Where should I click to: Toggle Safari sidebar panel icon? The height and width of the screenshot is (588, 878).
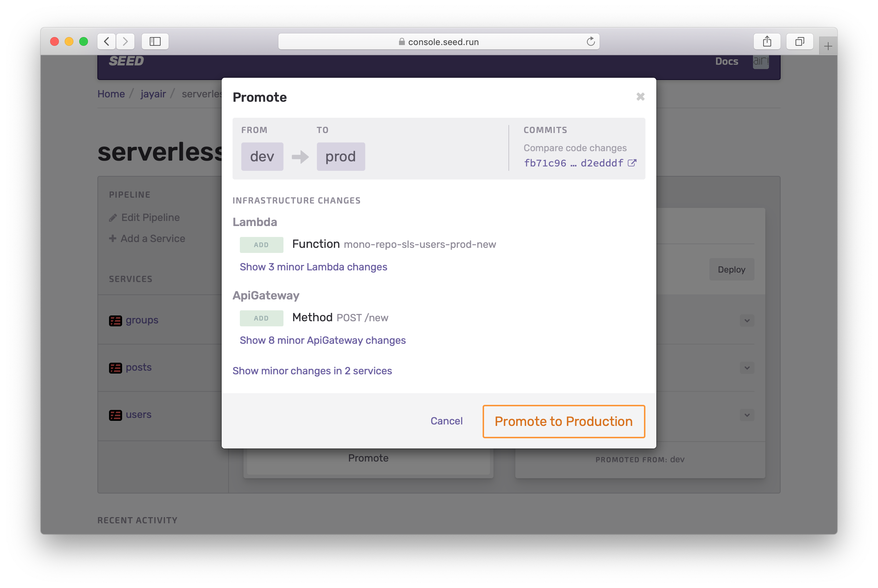155,41
